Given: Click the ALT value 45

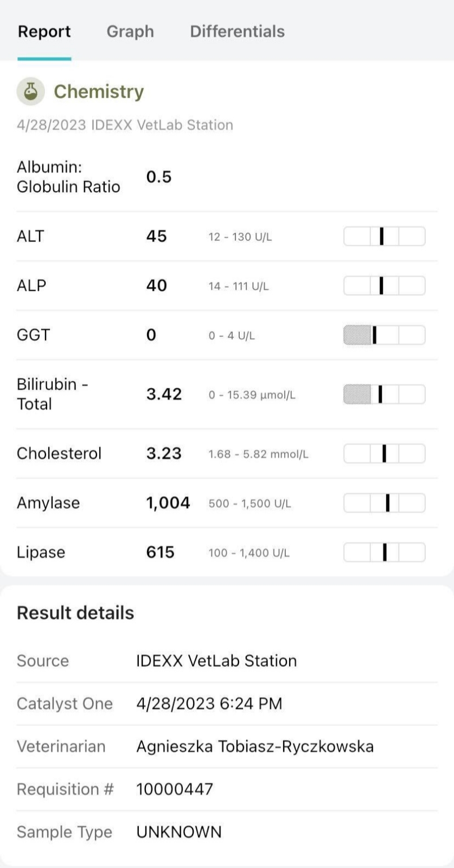Looking at the screenshot, I should click(x=156, y=237).
